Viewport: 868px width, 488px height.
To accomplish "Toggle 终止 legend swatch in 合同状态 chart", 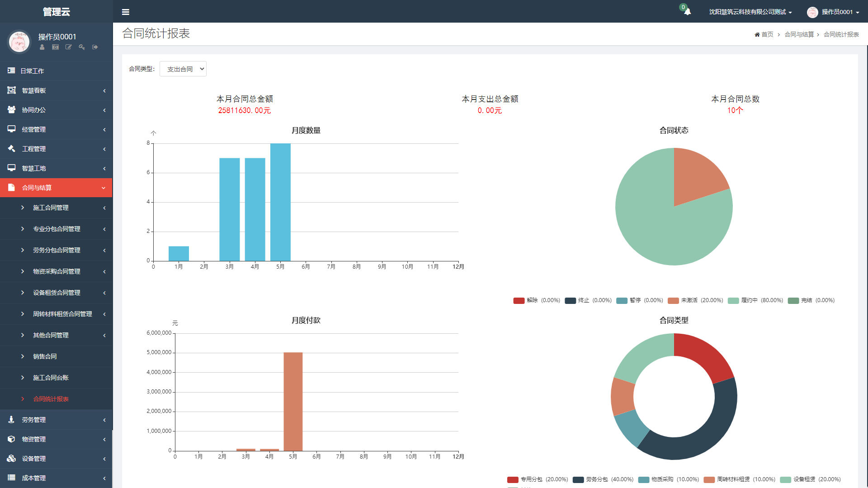I will pos(571,301).
